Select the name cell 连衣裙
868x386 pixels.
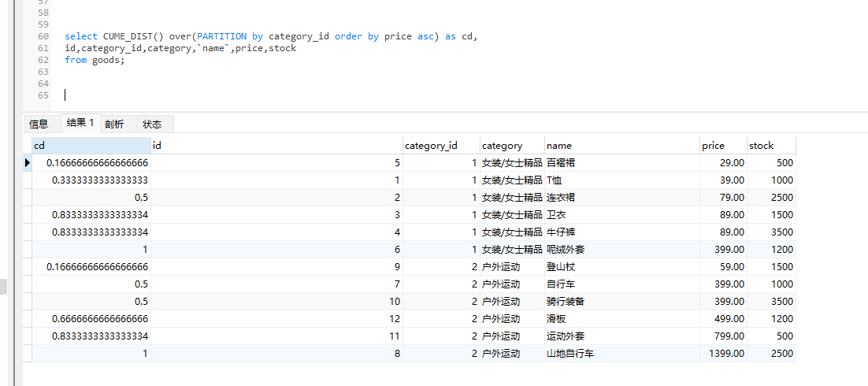[621, 198]
